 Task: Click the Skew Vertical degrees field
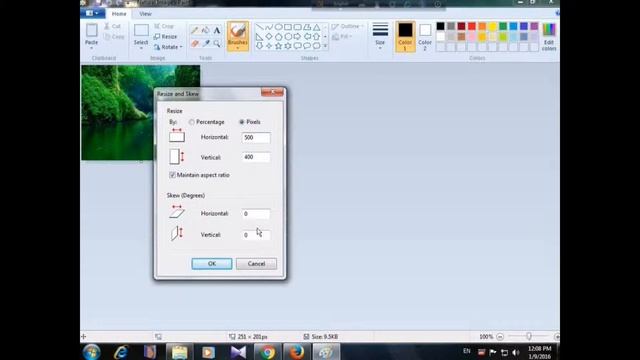[x=256, y=235]
